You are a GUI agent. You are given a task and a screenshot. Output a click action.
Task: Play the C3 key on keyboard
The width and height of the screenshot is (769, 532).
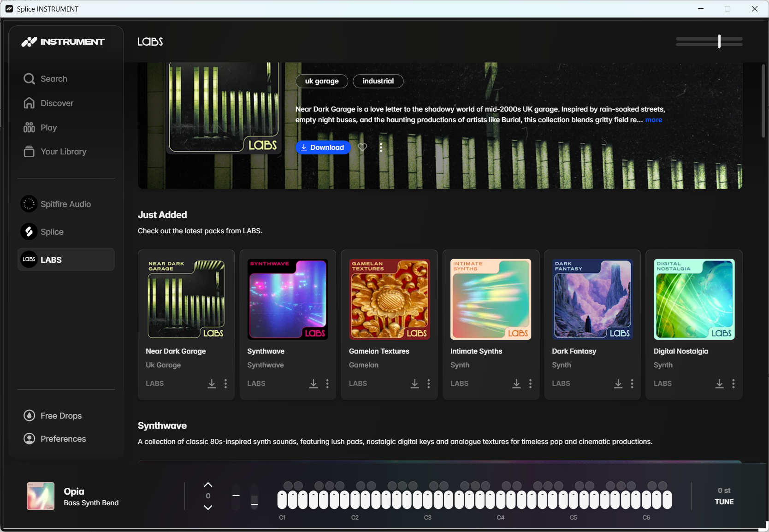(x=428, y=500)
